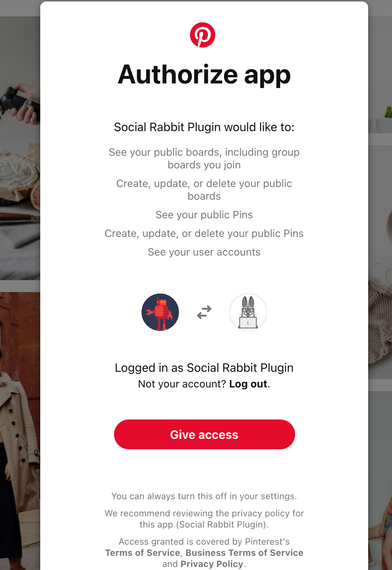Select 'See your public Pins' permission text

[204, 215]
